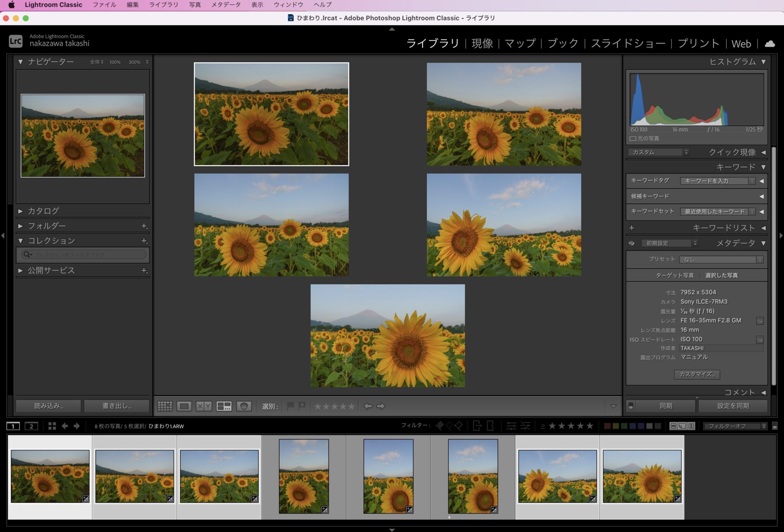Open the People view face icon
The width and height of the screenshot is (784, 532).
[244, 406]
